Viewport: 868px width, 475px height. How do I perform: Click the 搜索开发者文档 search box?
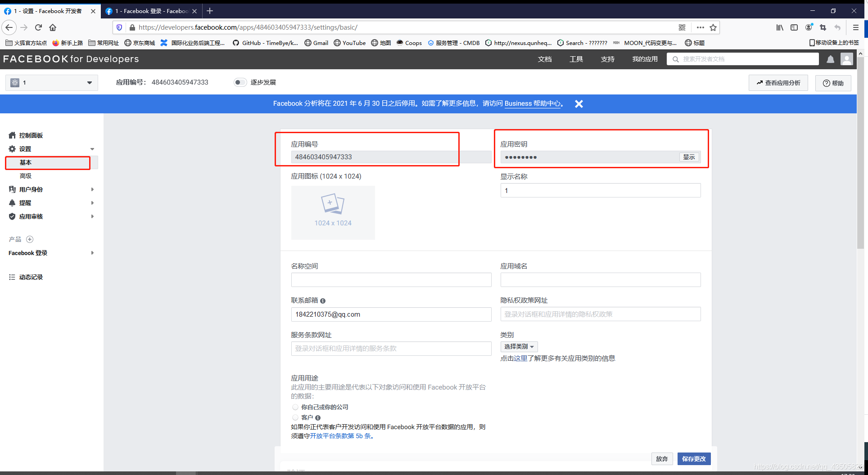click(743, 59)
